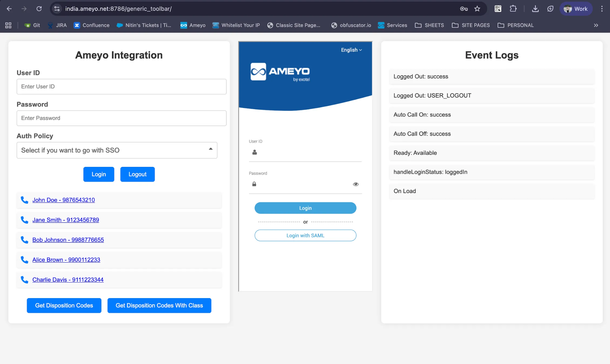Open the downloads icon in toolbar
Image resolution: width=610 pixels, height=364 pixels.
pos(535,9)
